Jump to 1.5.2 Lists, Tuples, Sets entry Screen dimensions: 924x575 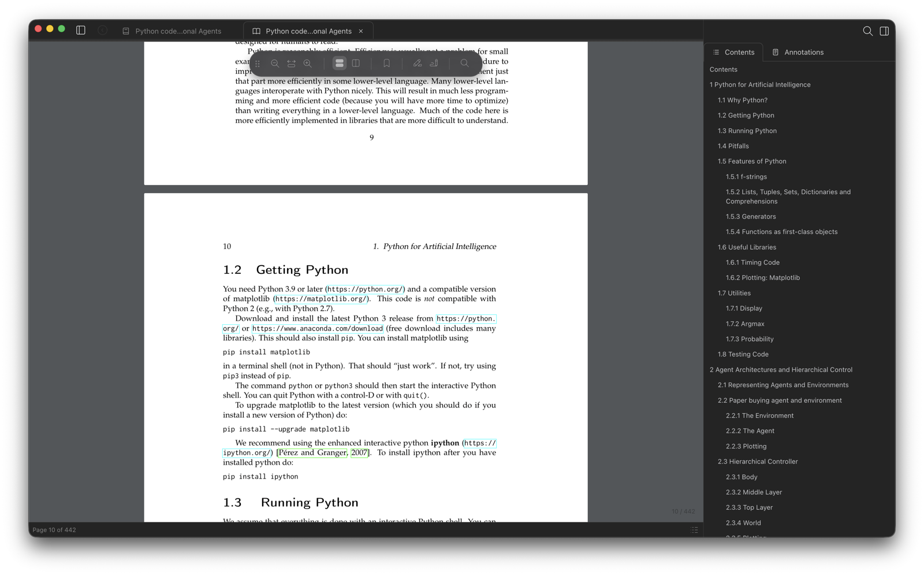click(788, 196)
